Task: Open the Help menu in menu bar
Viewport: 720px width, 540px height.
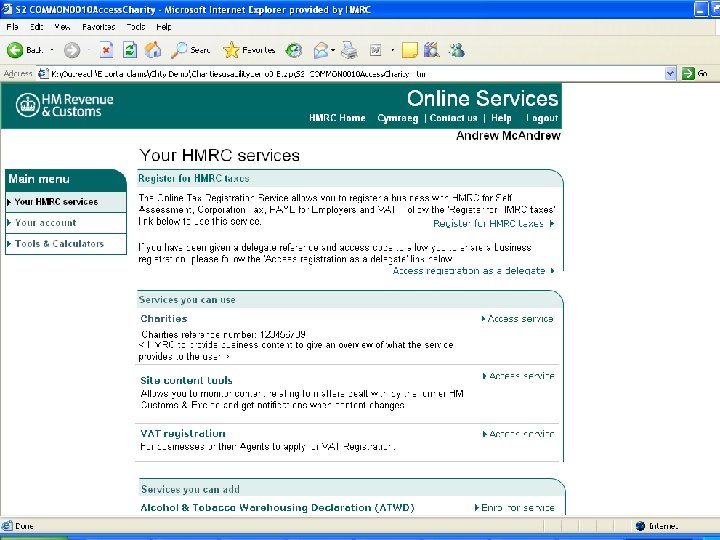Action: (x=164, y=27)
